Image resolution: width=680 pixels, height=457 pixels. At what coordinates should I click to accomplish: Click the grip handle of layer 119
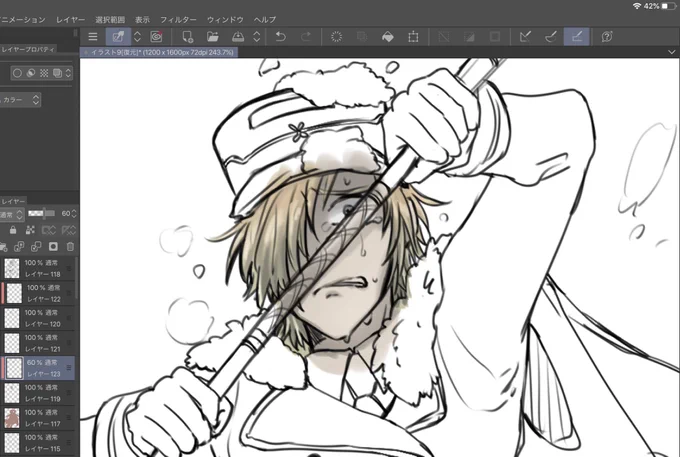tap(69, 393)
